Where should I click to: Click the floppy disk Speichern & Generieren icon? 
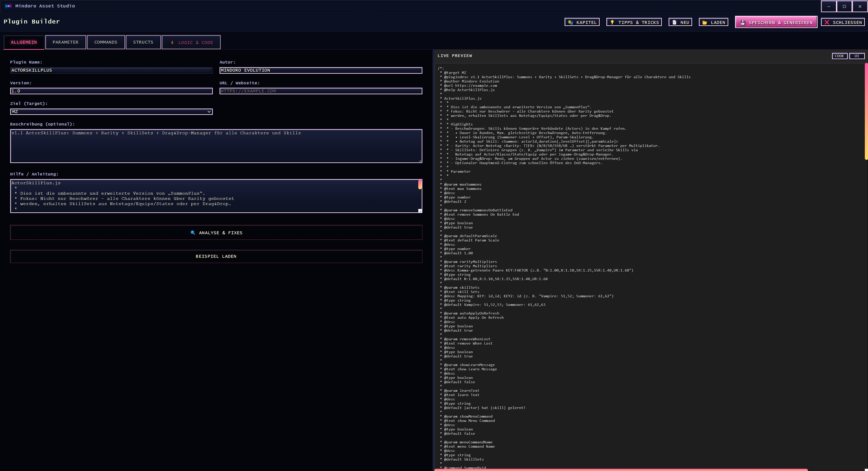point(743,23)
